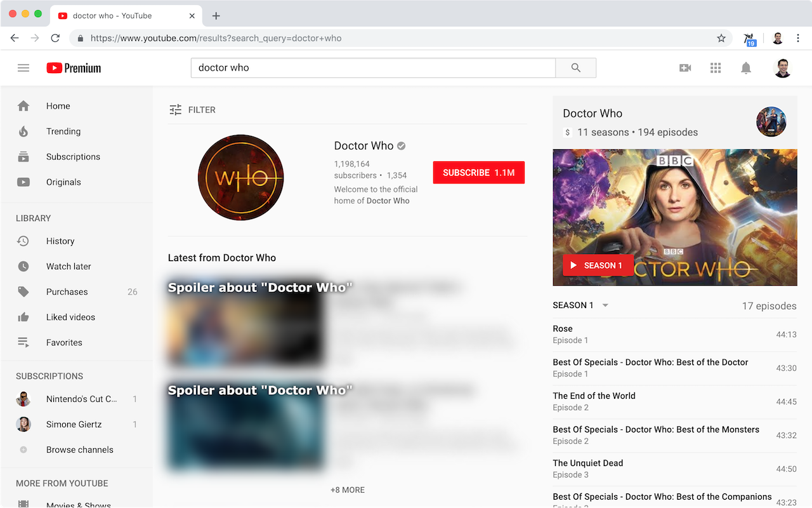Open the create video camera icon

coord(685,68)
